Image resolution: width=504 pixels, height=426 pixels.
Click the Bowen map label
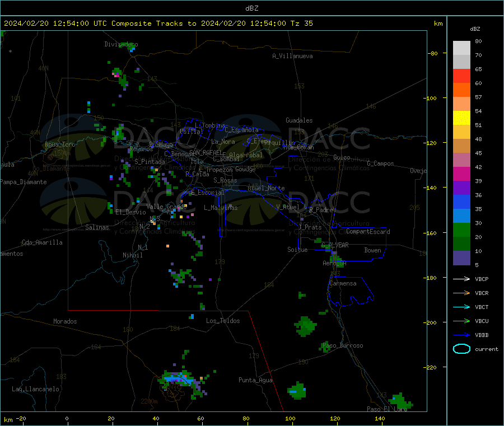tap(373, 250)
